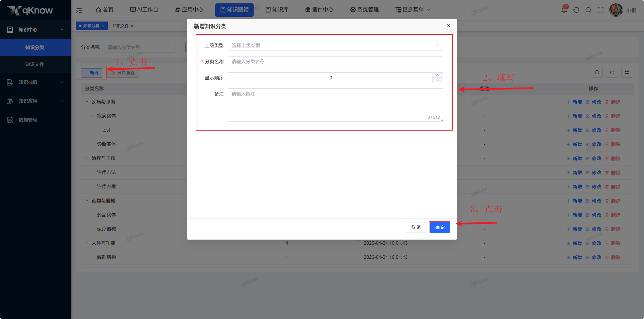
Task: Click the refresh icon in the top bar
Action: [x=576, y=10]
